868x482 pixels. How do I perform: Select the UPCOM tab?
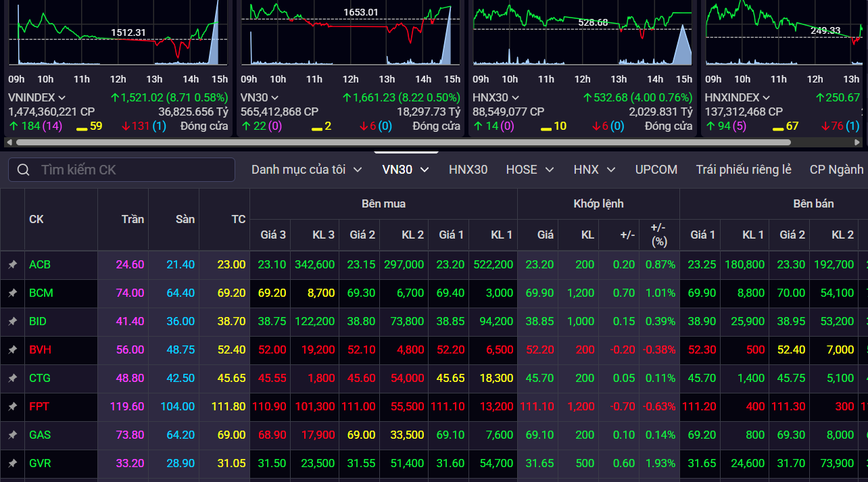tap(656, 170)
